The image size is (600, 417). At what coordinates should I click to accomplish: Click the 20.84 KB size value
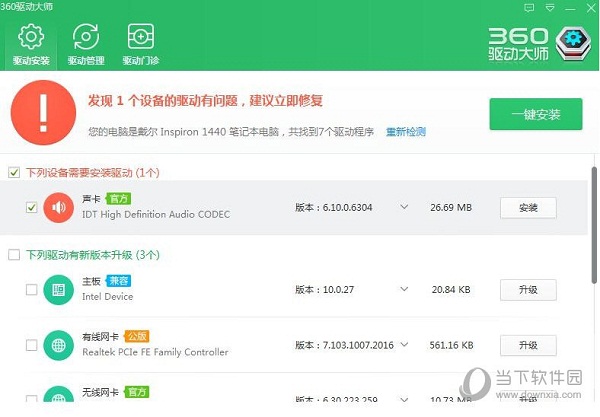tap(451, 290)
